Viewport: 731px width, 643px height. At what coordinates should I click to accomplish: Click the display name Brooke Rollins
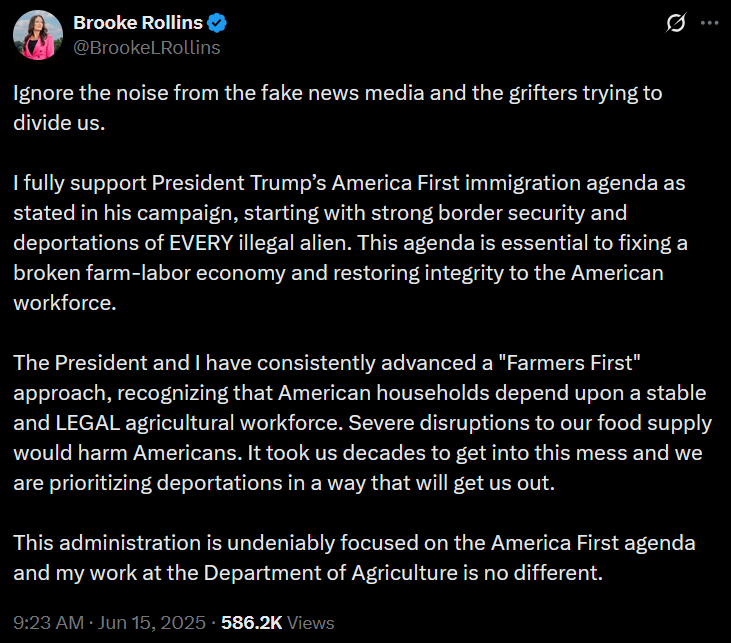click(138, 23)
